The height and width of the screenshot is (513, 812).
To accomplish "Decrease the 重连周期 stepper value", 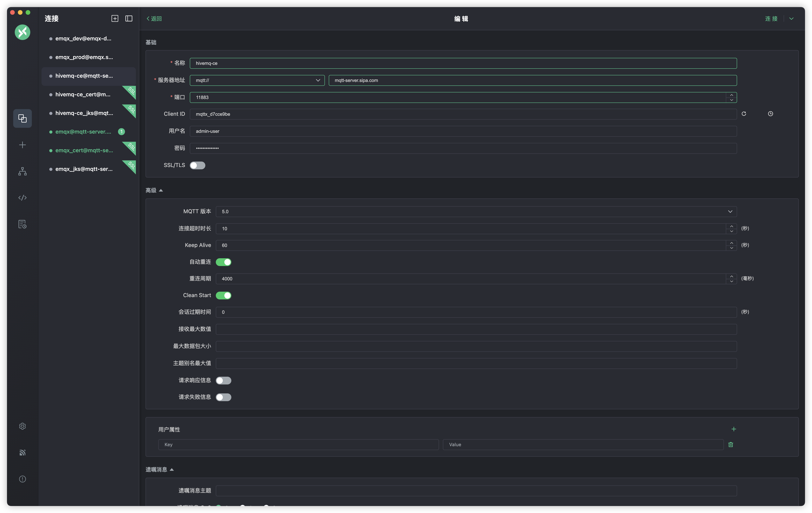I will [731, 282].
